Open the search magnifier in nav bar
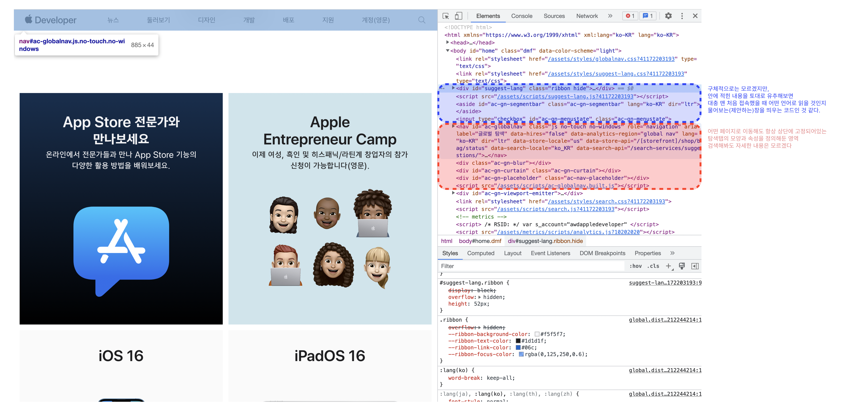Screen dimensions: 868x418 [x=422, y=20]
